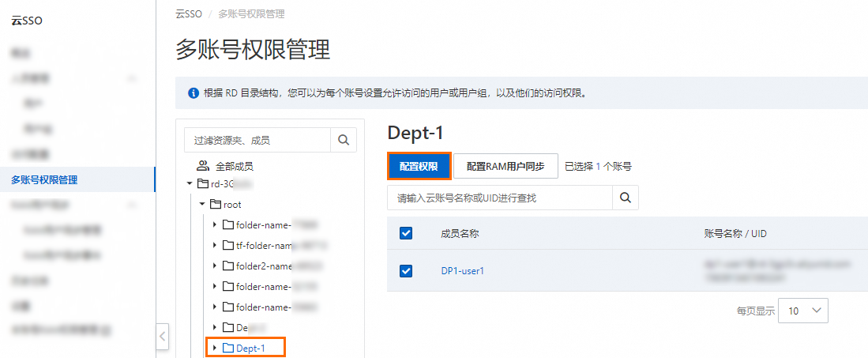Click the 成员名称 column header

click(460, 233)
